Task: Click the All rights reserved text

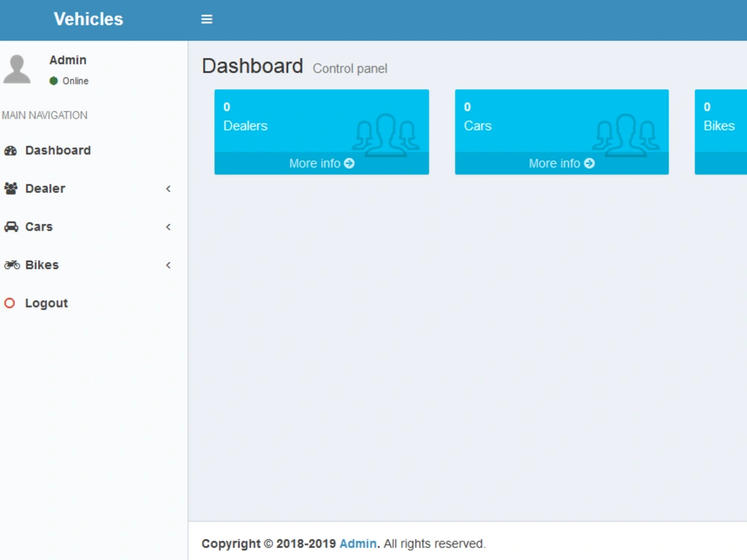Action: pos(435,544)
